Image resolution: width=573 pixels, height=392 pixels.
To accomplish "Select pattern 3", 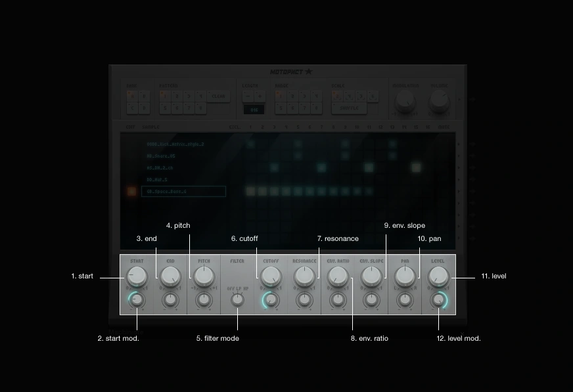I will point(189,97).
